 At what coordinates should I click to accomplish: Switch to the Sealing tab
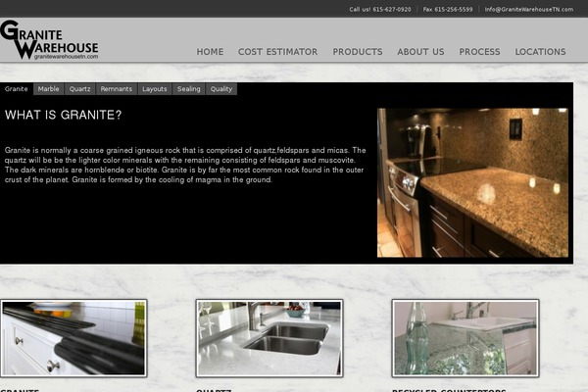click(x=188, y=89)
